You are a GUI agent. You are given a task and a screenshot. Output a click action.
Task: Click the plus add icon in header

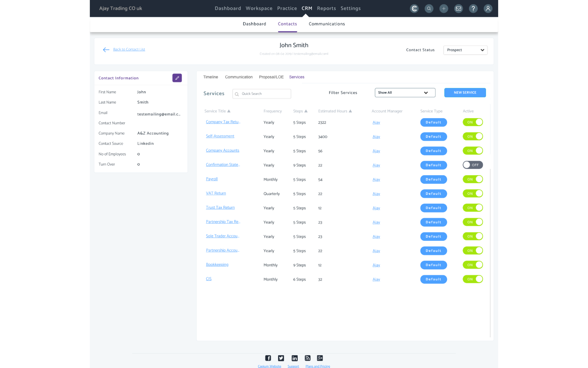(x=444, y=8)
